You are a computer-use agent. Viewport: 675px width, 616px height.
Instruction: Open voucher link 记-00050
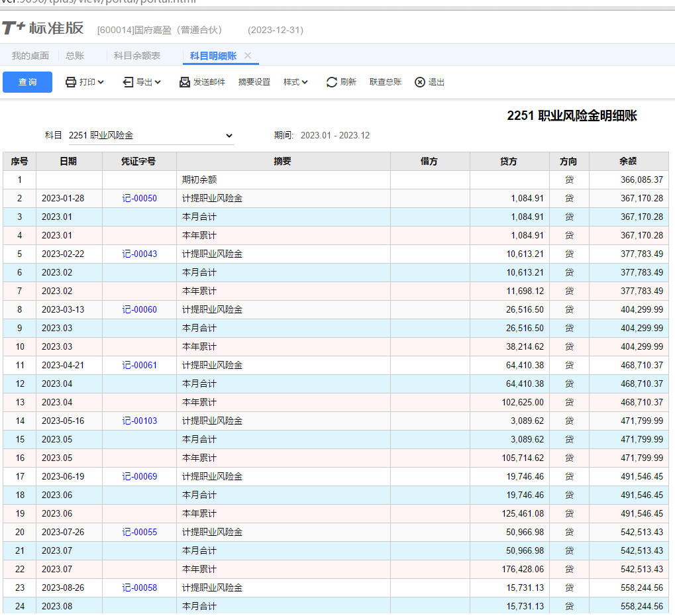tap(140, 198)
